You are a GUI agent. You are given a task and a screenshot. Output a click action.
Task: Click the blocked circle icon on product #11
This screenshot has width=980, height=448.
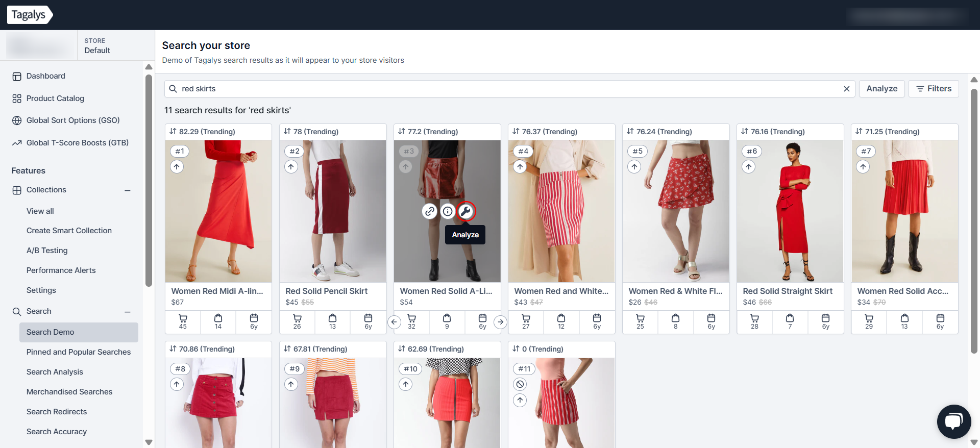click(x=520, y=384)
